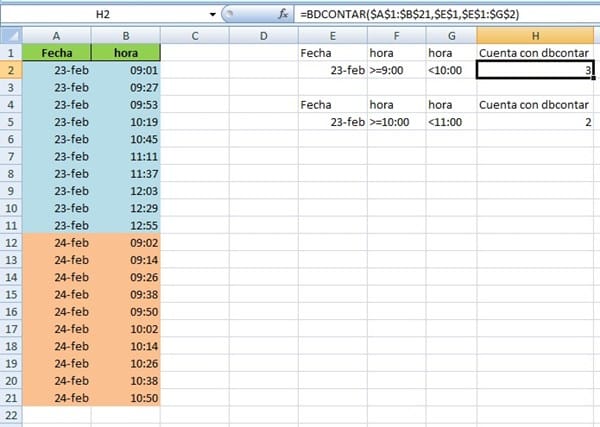Select column A header
600x427 pixels.
(55, 36)
